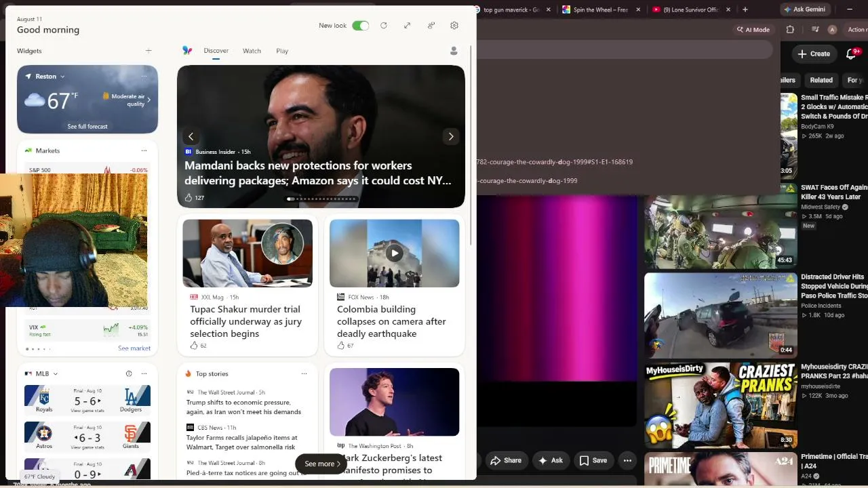Open Top stories more options
This screenshot has height=488, width=868.
[304, 373]
